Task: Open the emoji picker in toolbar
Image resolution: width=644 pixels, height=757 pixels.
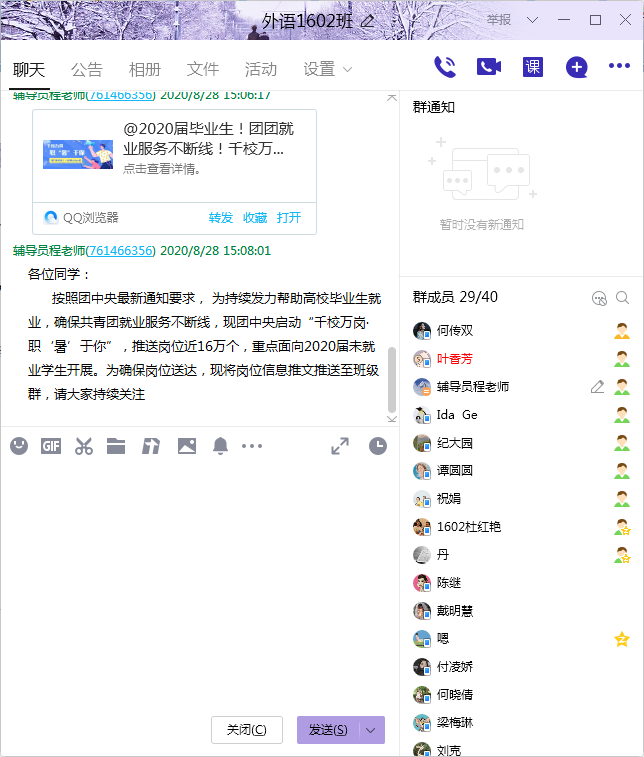Action: 19,446
